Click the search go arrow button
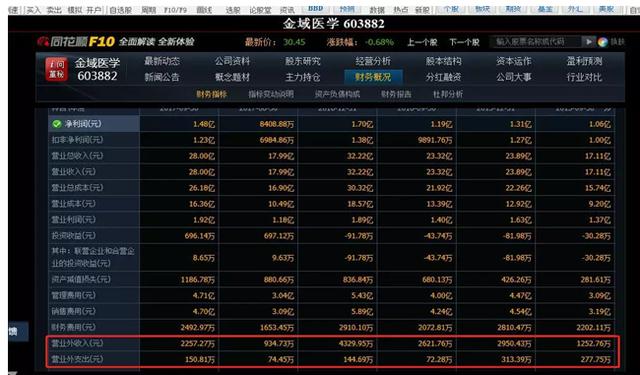This screenshot has width=640, height=375. click(x=588, y=42)
